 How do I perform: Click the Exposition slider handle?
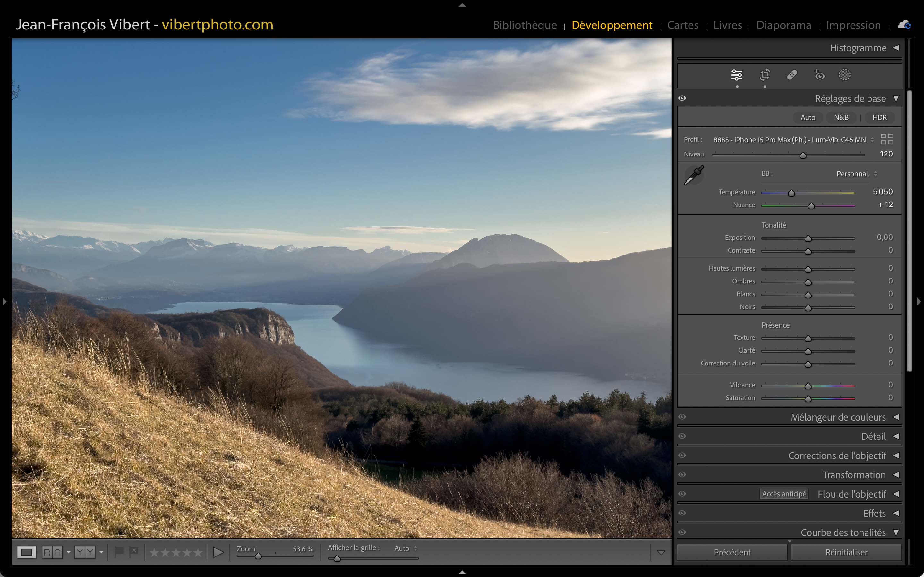coord(808,238)
